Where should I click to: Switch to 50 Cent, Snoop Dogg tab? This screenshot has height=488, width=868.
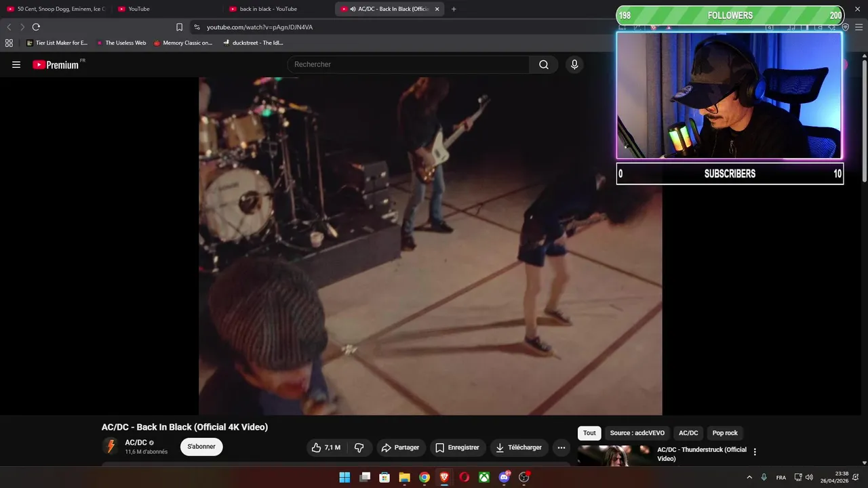point(56,9)
